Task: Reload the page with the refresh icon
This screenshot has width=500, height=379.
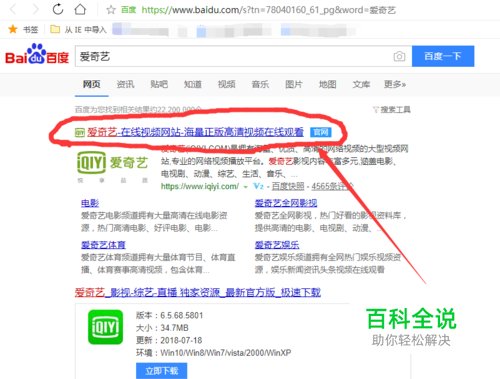Action: (x=58, y=9)
